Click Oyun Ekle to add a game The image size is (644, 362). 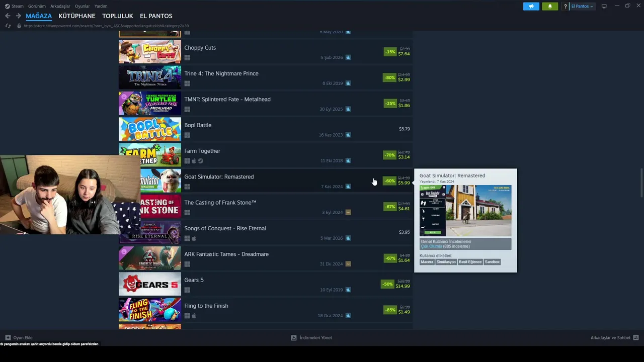19,338
